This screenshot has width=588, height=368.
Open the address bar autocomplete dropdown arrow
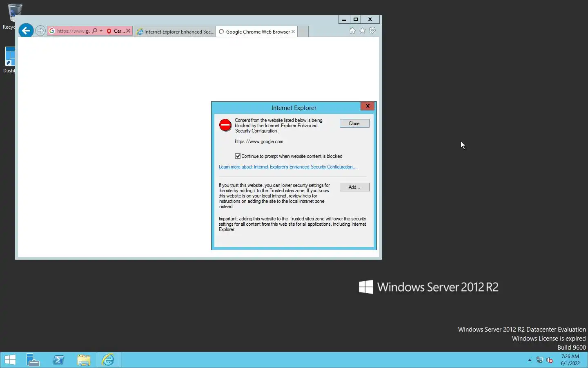pos(101,31)
